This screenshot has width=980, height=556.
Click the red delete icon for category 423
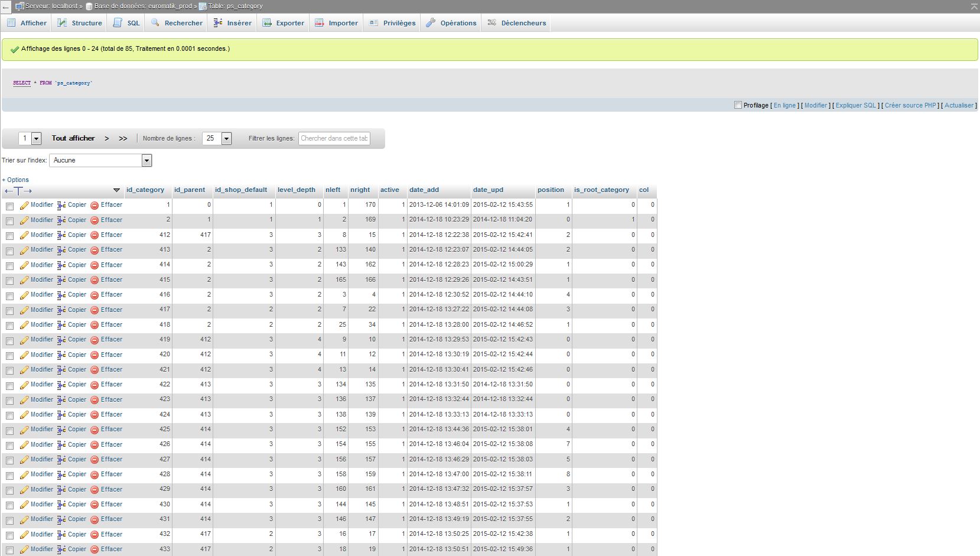[95, 400]
